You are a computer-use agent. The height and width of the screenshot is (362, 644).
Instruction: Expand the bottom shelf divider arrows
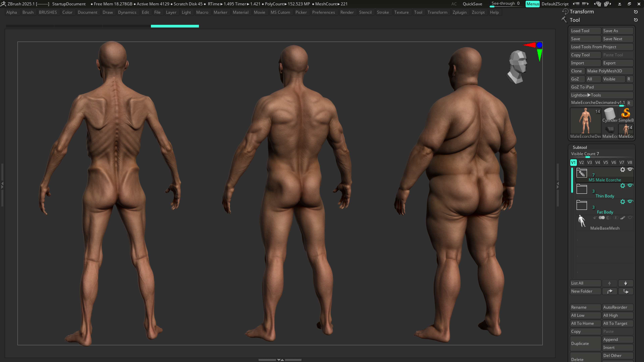(280, 360)
